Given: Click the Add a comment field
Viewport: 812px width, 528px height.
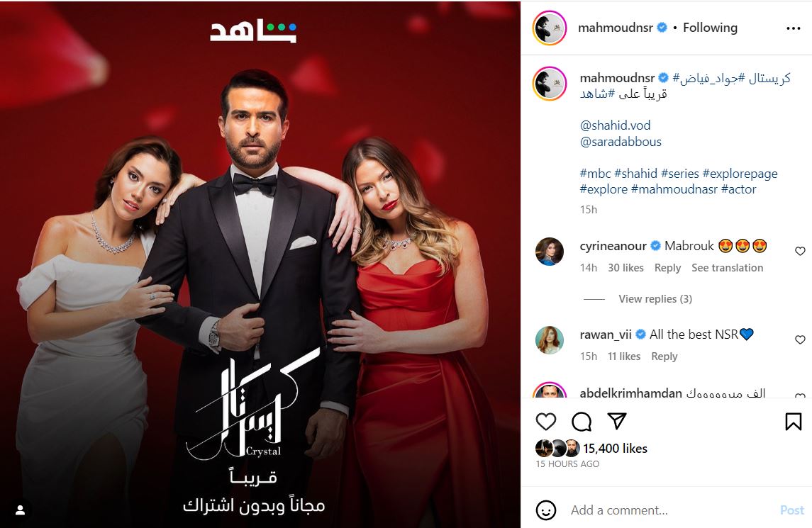Looking at the screenshot, I should coord(671,510).
